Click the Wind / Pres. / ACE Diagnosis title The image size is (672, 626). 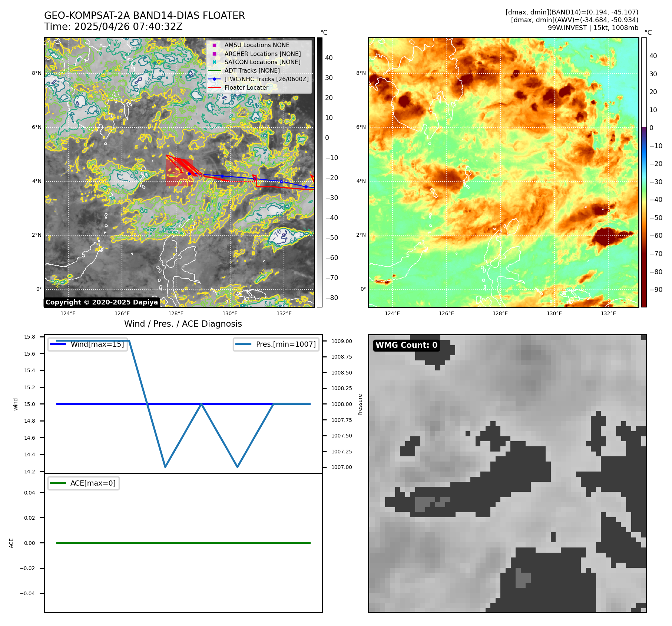click(183, 324)
